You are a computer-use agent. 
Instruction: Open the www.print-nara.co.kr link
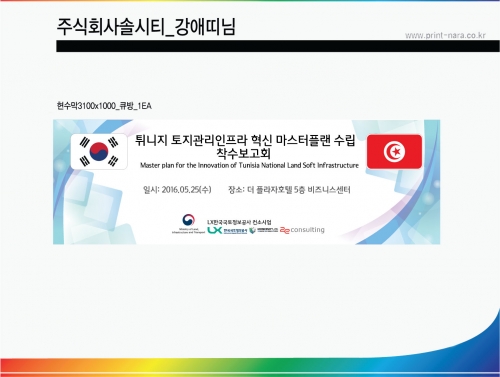coord(445,35)
